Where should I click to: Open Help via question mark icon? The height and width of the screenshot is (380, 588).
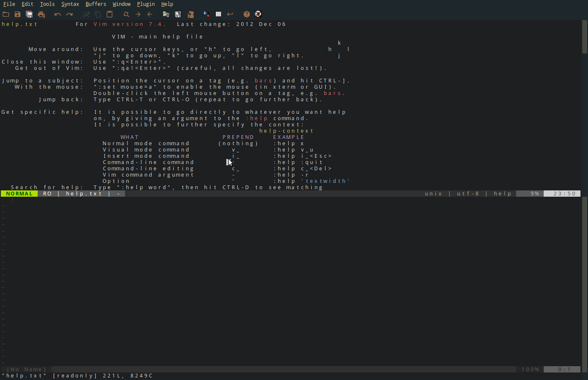tap(247, 14)
